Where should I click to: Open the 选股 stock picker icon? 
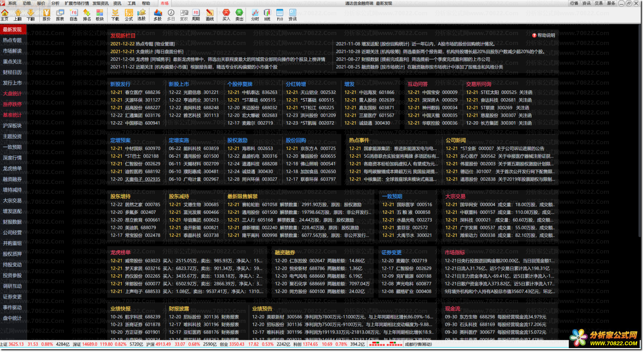click(x=142, y=15)
